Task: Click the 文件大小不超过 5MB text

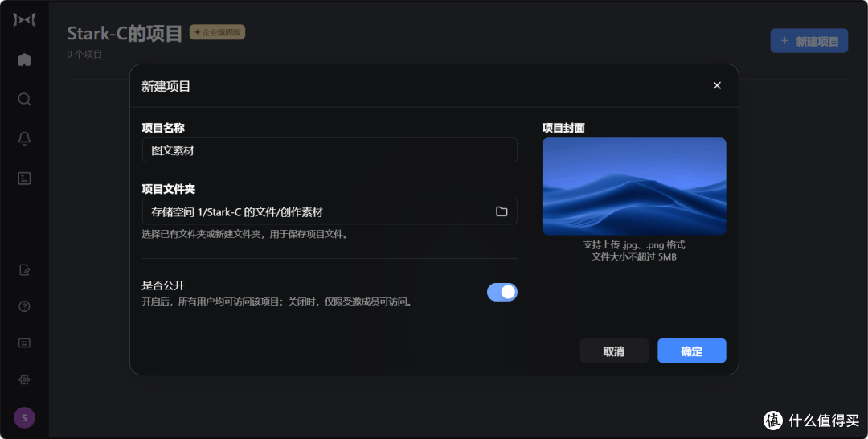Action: 634,256
